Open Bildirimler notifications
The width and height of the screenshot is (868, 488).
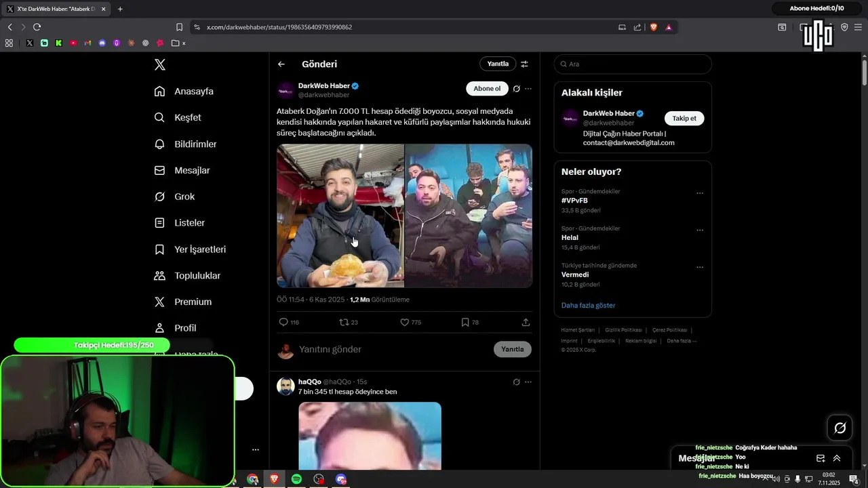(x=185, y=144)
